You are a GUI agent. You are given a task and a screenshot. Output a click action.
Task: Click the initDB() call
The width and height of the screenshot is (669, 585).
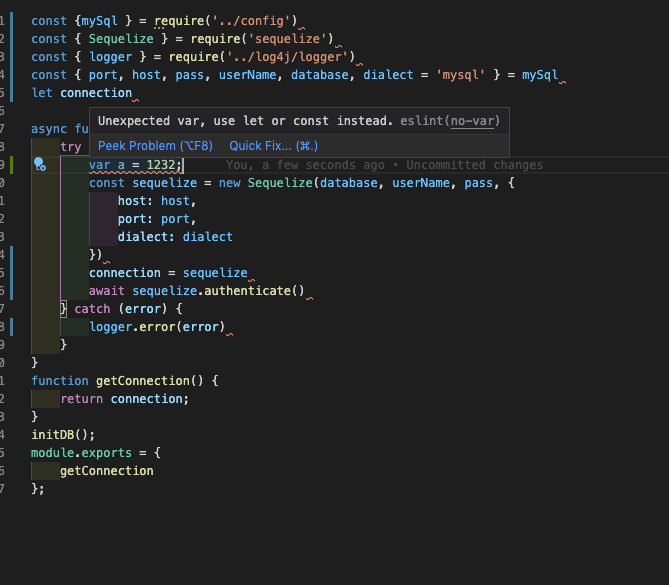pyautogui.click(x=63, y=435)
